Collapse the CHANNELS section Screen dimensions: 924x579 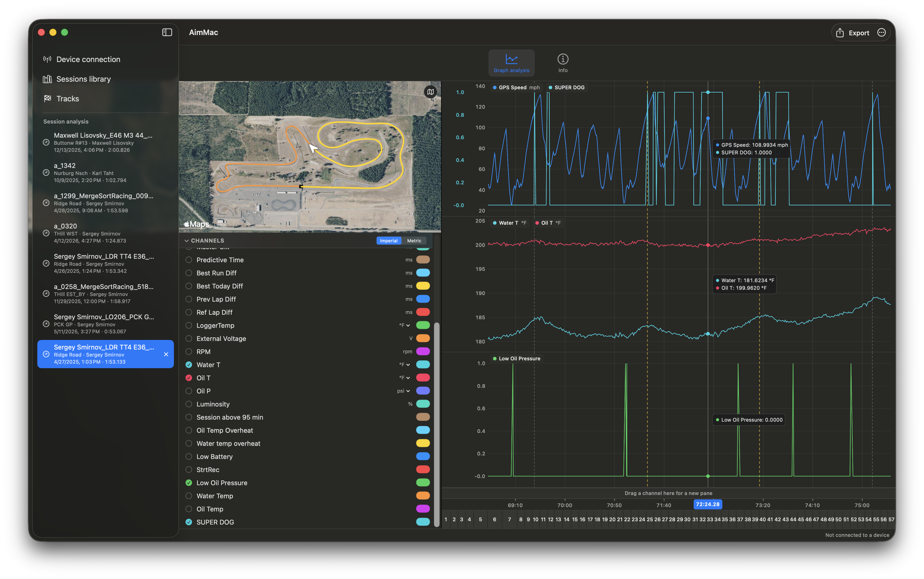[x=187, y=241]
